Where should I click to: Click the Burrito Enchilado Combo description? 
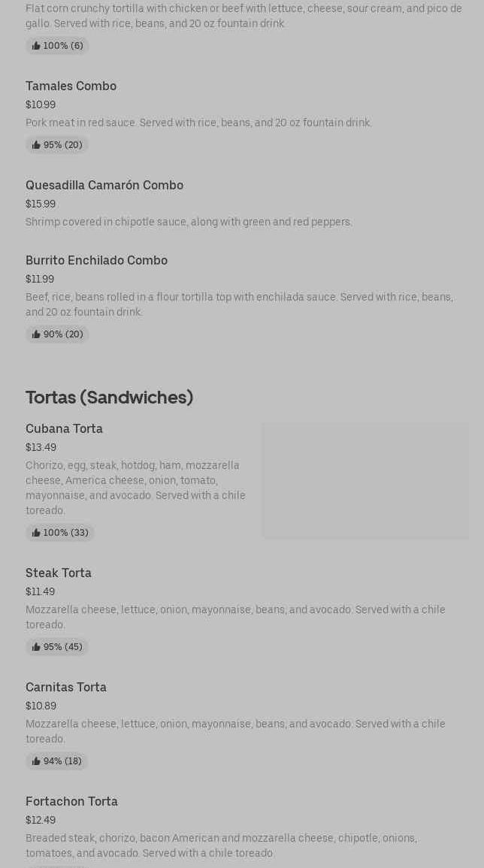239,304
